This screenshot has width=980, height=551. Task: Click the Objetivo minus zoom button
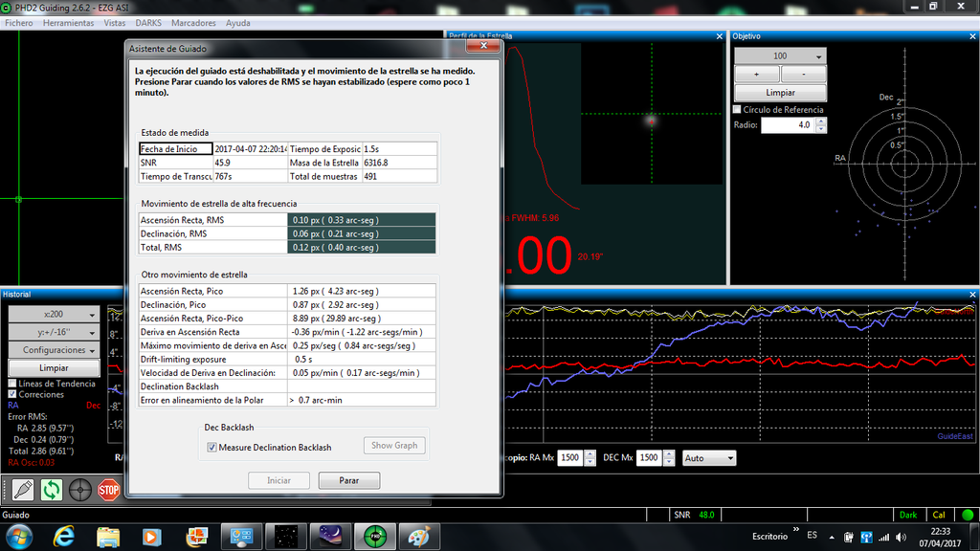coord(804,75)
